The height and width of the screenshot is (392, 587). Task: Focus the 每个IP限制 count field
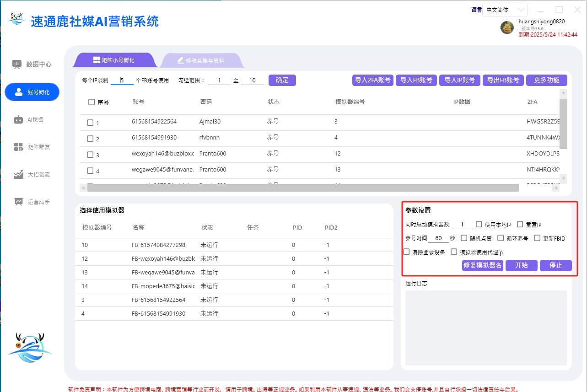(x=122, y=80)
